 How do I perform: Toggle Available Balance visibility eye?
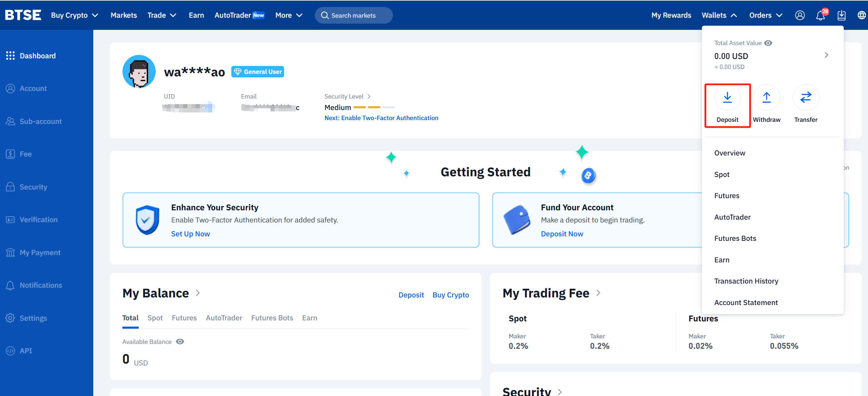coord(180,342)
